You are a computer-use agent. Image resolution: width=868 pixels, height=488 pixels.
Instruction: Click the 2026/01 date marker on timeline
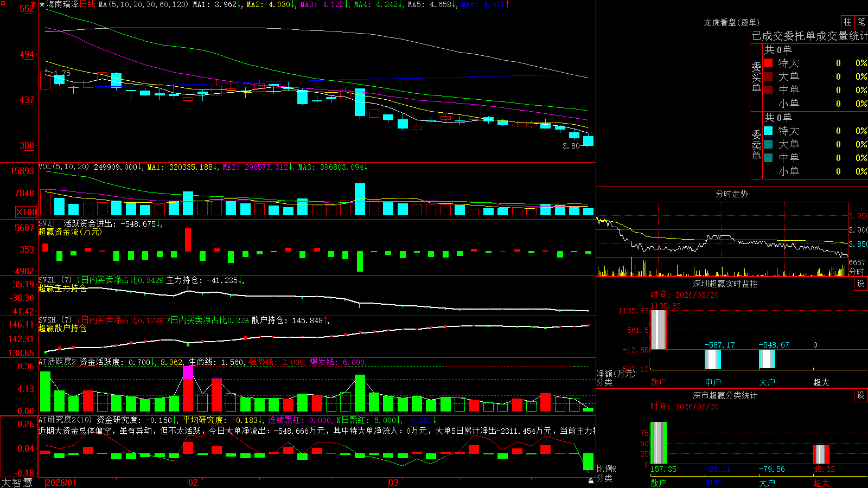(61, 483)
